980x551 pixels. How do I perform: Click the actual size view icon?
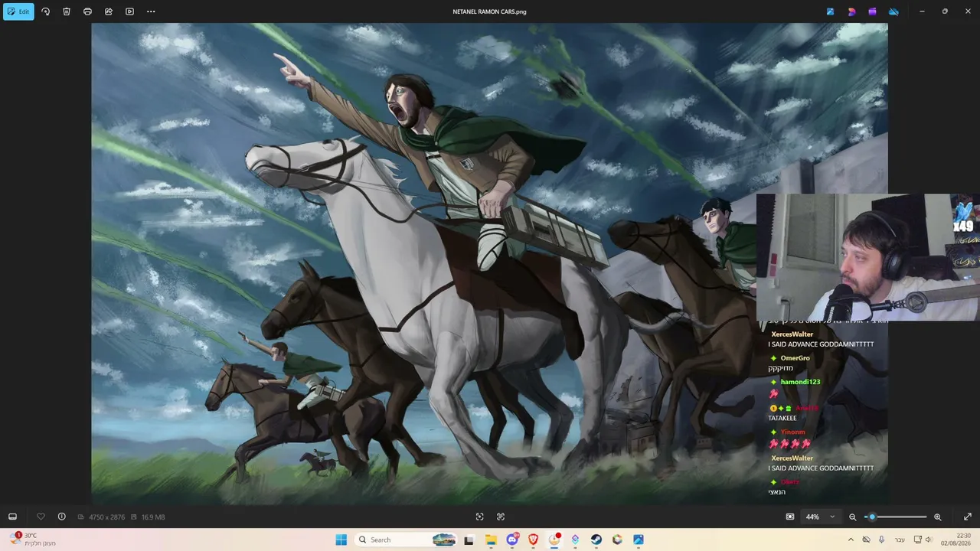tap(790, 517)
